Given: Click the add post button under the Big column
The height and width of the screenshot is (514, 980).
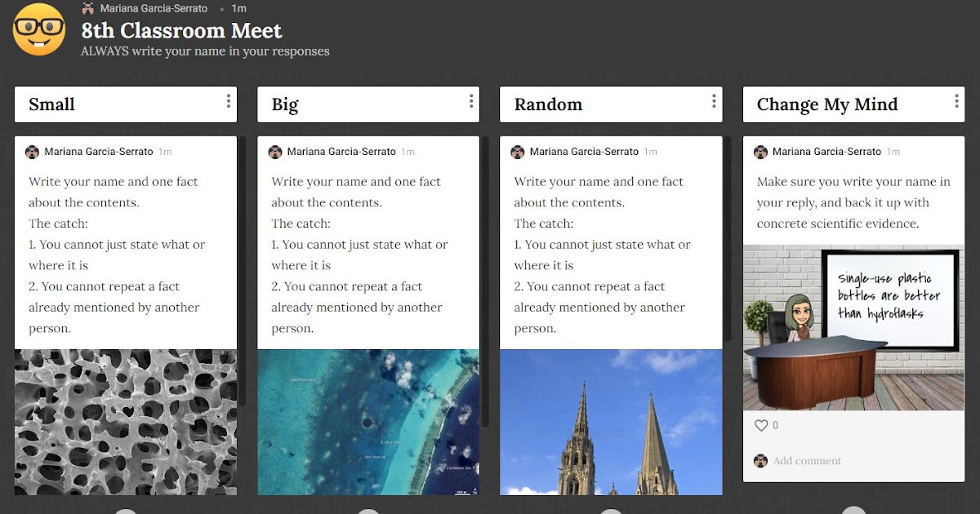Looking at the screenshot, I should 368,510.
